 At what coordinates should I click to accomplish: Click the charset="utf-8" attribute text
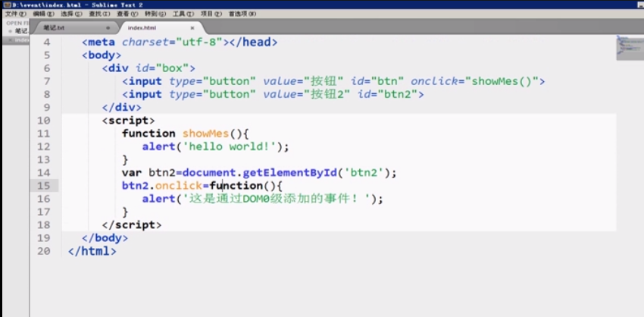pos(172,42)
